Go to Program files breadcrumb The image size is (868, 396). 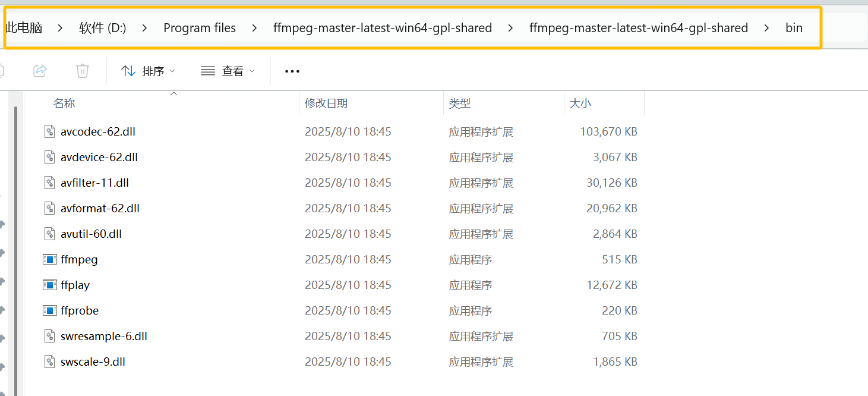[200, 28]
